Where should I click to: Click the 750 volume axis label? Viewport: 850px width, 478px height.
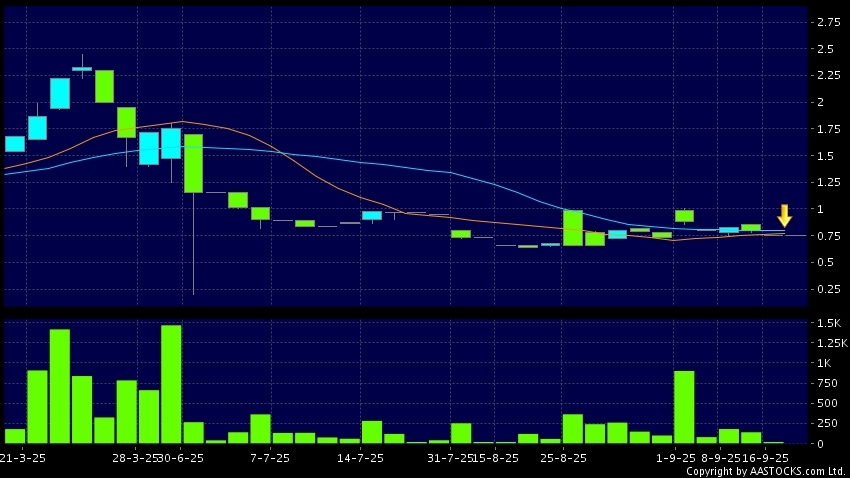pos(827,383)
